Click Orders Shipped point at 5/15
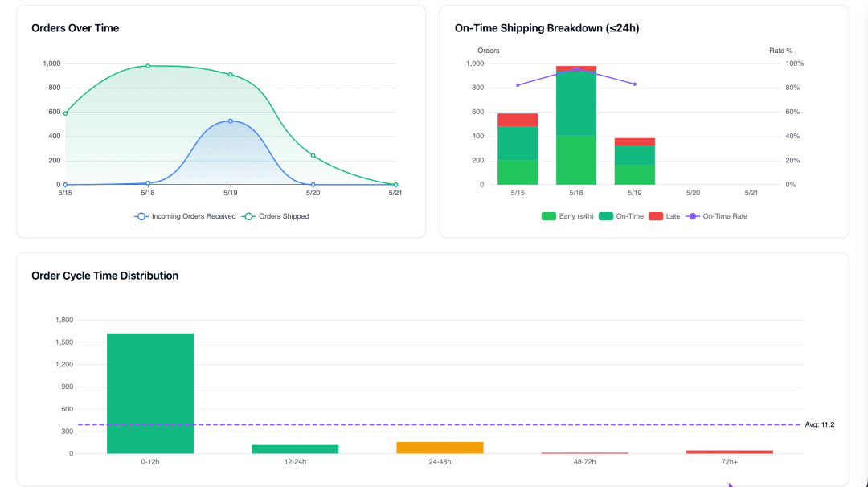Image resolution: width=868 pixels, height=487 pixels. (65, 113)
